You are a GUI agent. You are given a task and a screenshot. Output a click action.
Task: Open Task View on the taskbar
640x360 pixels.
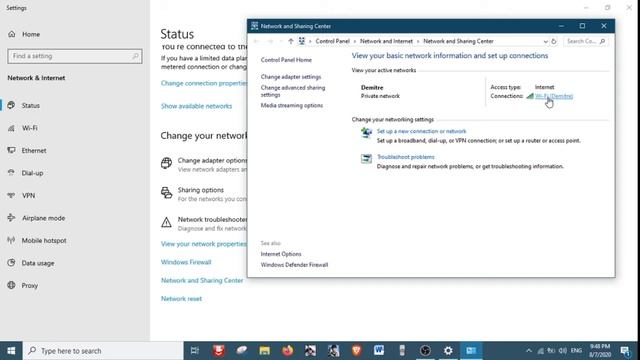tap(195, 351)
